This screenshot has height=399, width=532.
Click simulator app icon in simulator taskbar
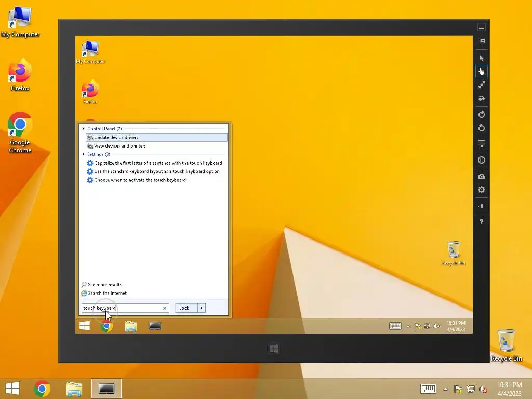pyautogui.click(x=155, y=326)
